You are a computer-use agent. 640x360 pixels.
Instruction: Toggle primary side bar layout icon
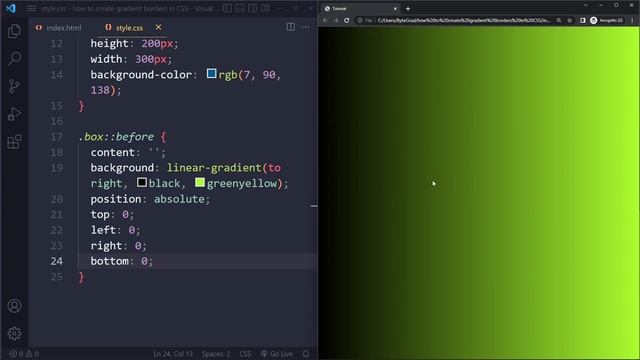click(227, 8)
